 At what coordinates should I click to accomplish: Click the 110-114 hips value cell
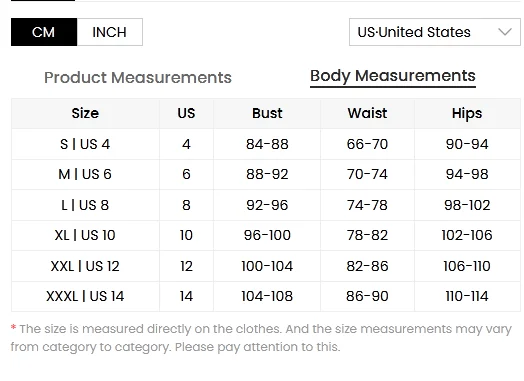coord(467,296)
